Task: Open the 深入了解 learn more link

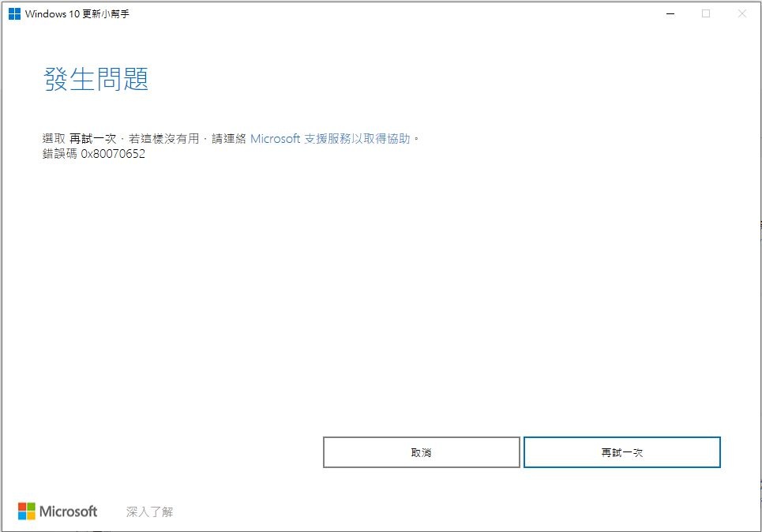Action: coord(150,511)
